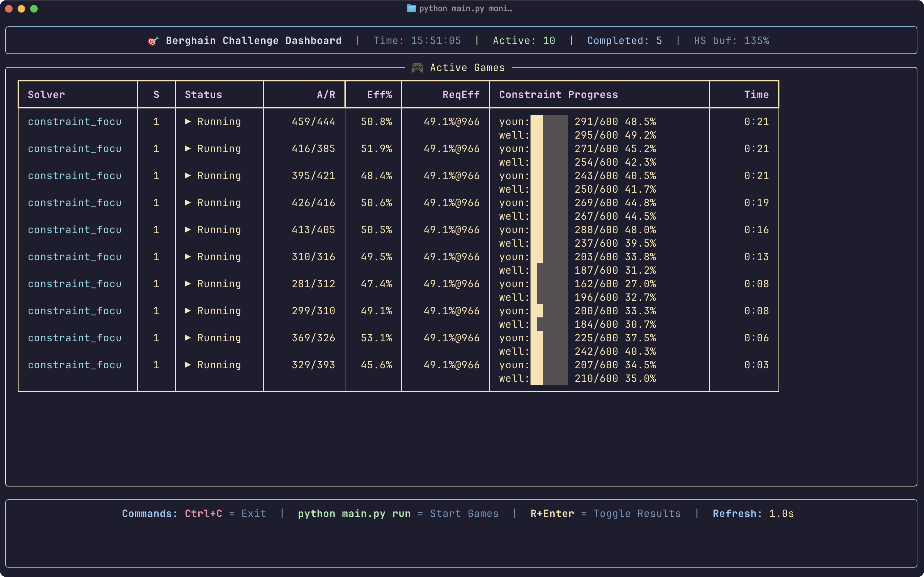Viewport: 924px width, 577px height.
Task: Click the 242/600 40.3% well progress text
Action: (x=615, y=351)
